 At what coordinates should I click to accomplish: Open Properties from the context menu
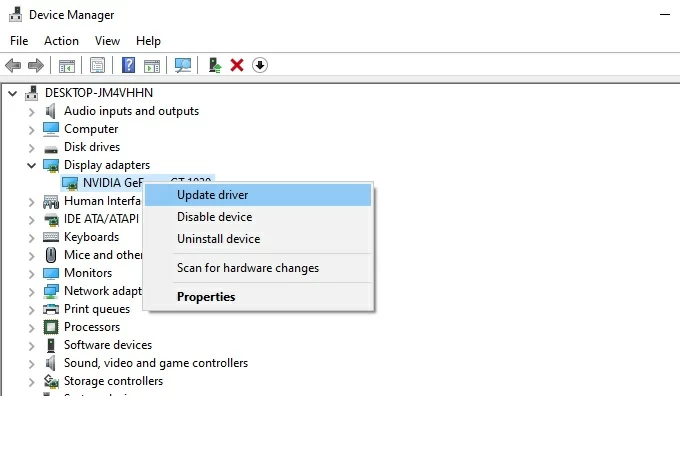click(x=206, y=297)
